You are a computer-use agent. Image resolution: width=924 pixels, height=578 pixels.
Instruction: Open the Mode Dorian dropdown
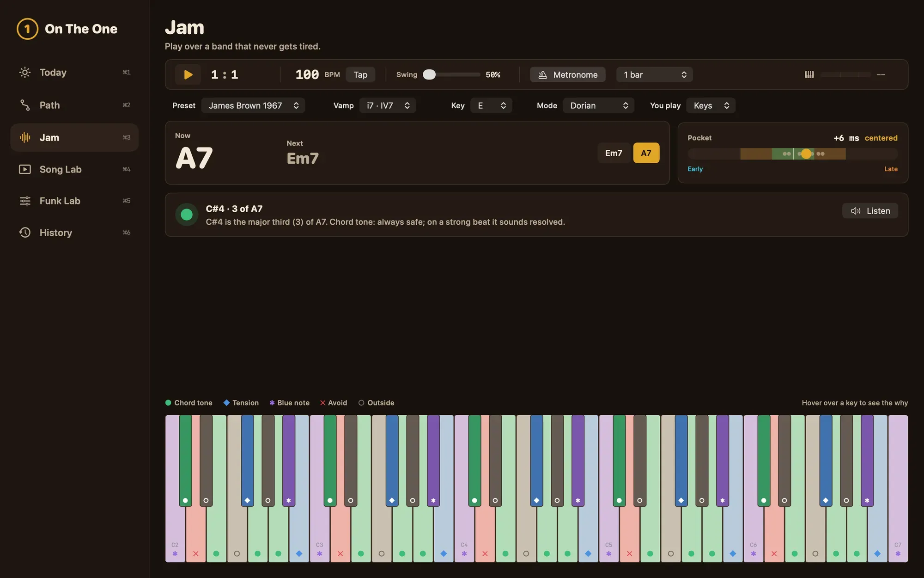tap(598, 105)
